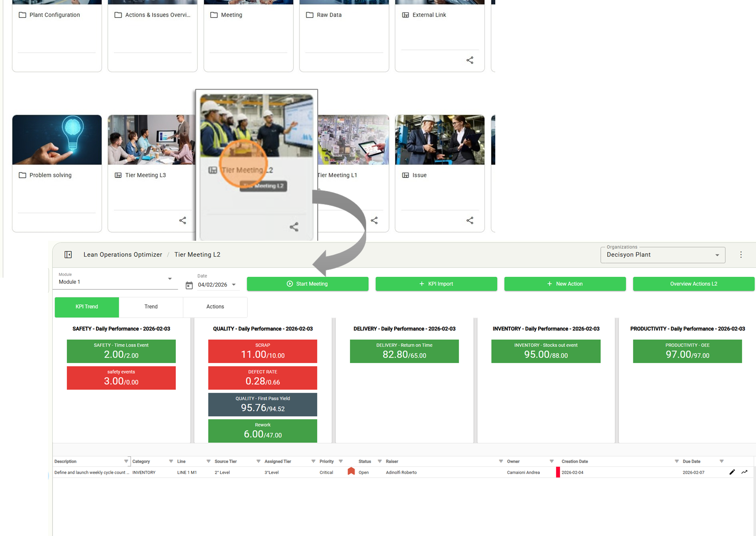Viewport: 756px width, 536px height.
Task: Open the Organizations dropdown
Action: (x=717, y=255)
